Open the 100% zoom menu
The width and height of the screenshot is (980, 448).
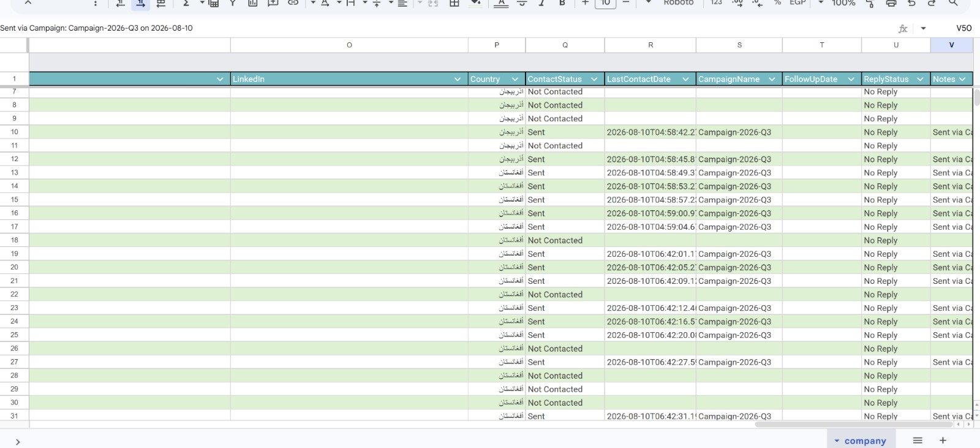[843, 3]
